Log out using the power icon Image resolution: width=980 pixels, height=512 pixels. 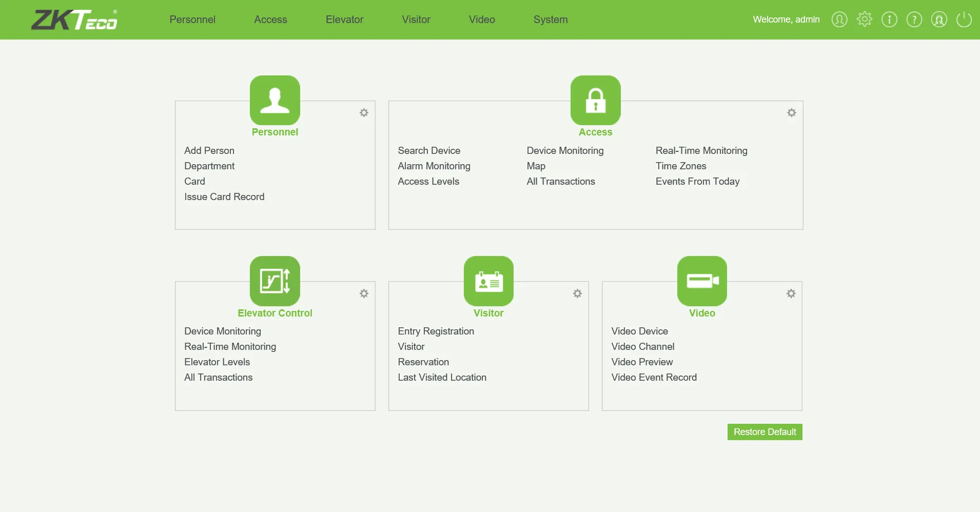(964, 19)
